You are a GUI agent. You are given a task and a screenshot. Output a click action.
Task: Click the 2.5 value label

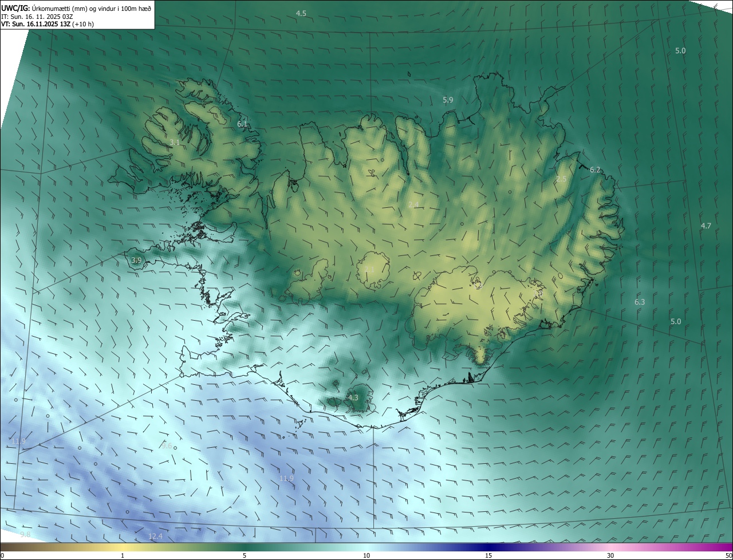click(561, 179)
